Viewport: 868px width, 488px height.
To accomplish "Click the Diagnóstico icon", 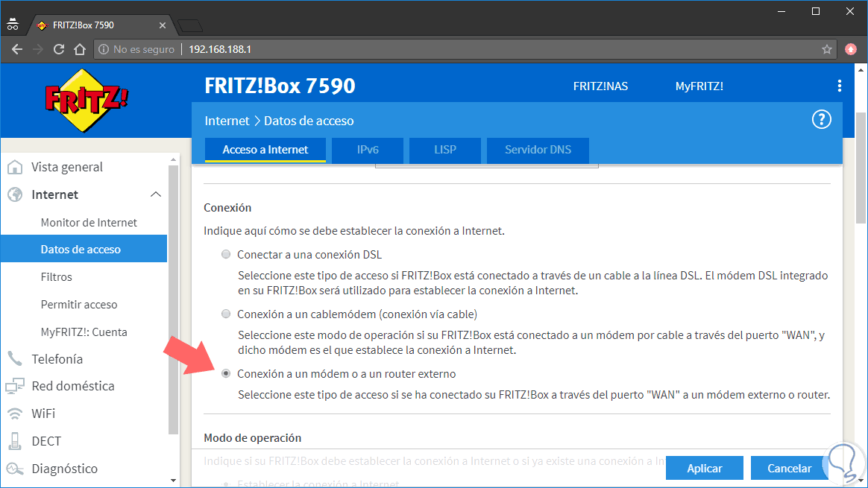I will click(15, 469).
